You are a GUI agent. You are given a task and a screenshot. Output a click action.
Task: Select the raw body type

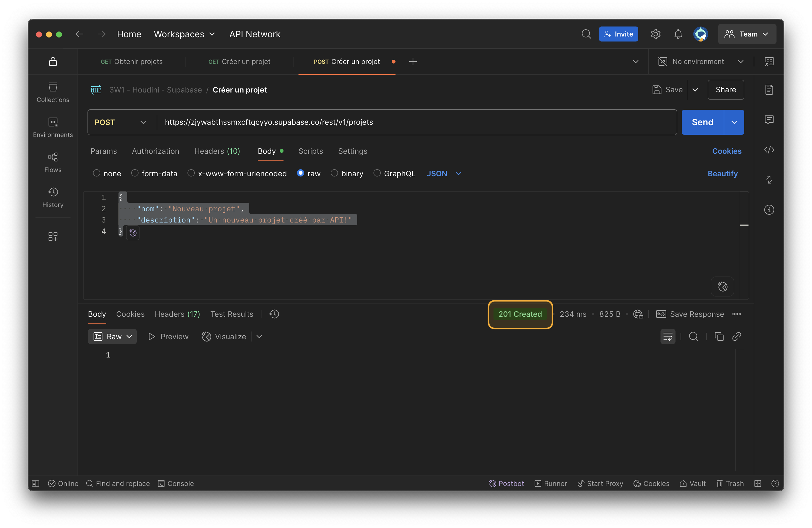click(x=300, y=173)
